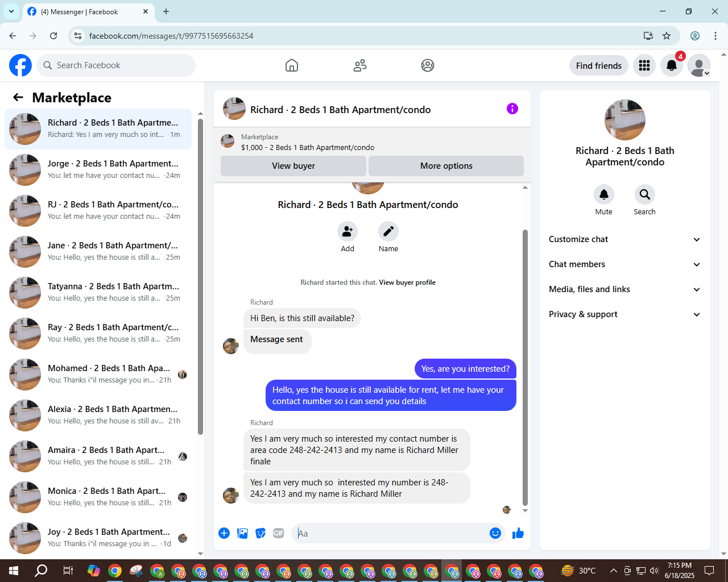
Task: Show hidden system tray icons chevron
Action: tap(613, 571)
